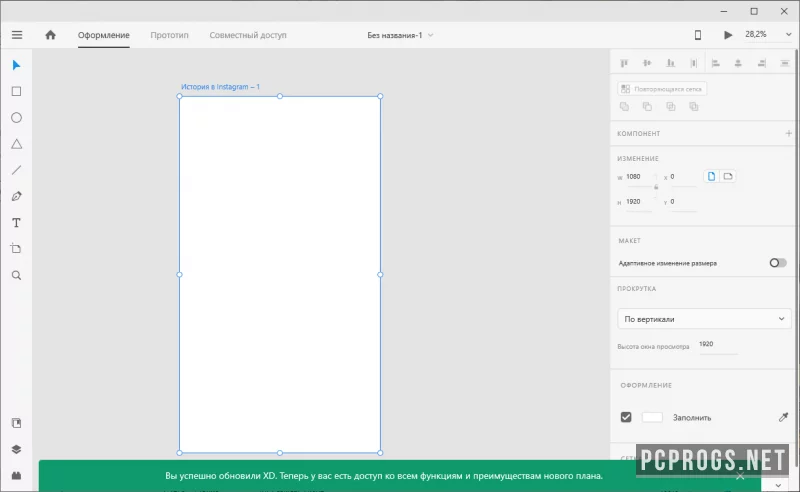800x492 pixels.
Task: Open the Plugins panel icon
Action: [16, 475]
